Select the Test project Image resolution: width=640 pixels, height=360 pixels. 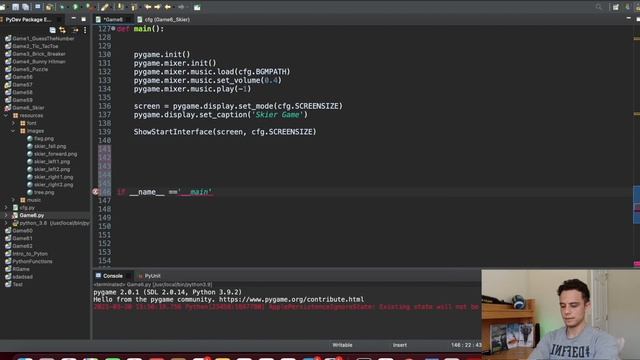18,284
